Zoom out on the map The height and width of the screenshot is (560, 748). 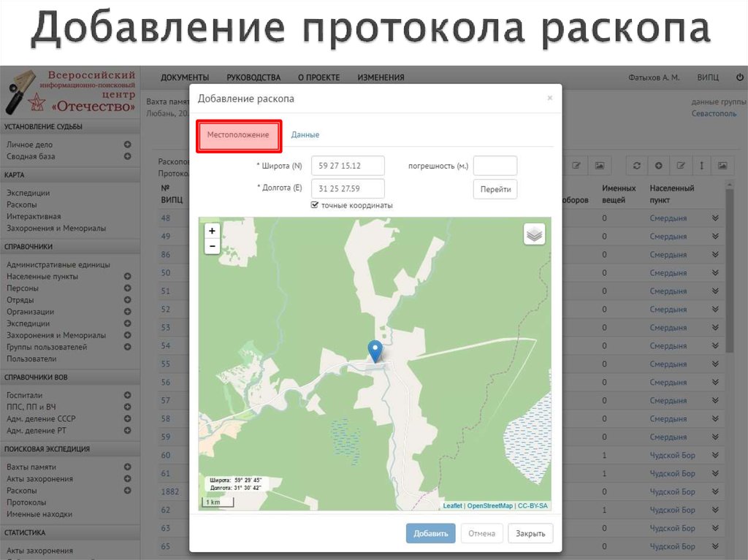(x=212, y=246)
